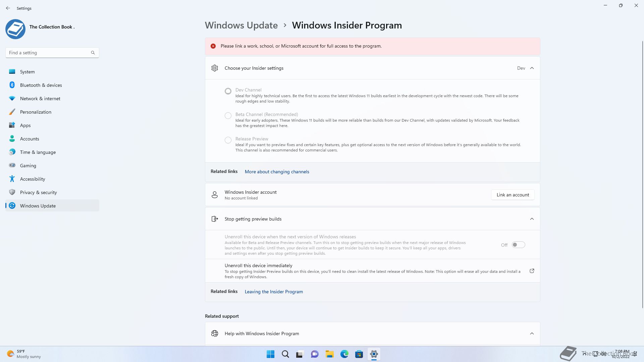Image resolution: width=644 pixels, height=362 pixels.
Task: Open File Explorer from taskbar
Action: coord(330,354)
